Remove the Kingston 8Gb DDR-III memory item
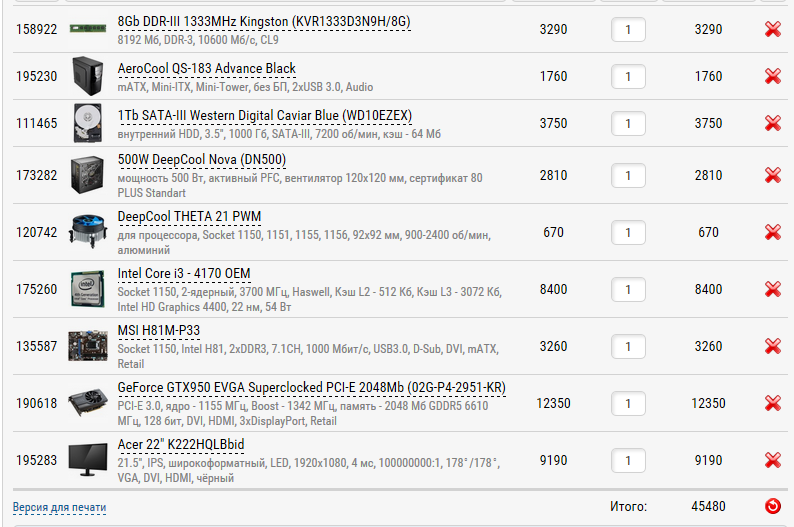 [x=772, y=30]
